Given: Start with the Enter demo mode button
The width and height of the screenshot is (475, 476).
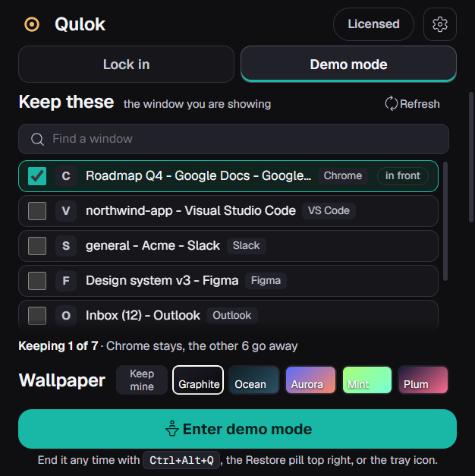Looking at the screenshot, I should click(x=237, y=429).
